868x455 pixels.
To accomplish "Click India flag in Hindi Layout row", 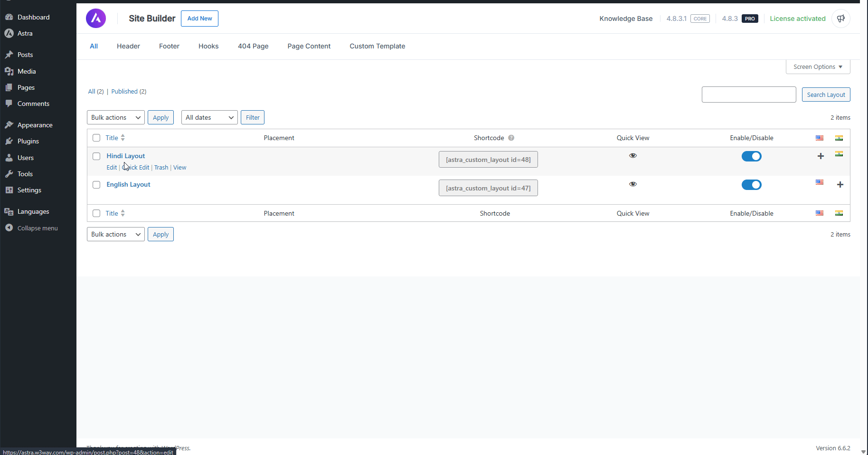I will (839, 154).
